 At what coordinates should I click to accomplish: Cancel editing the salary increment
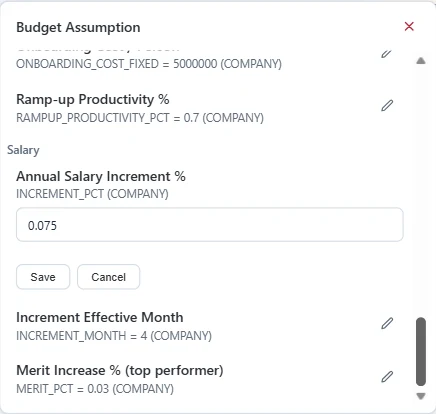pos(108,277)
